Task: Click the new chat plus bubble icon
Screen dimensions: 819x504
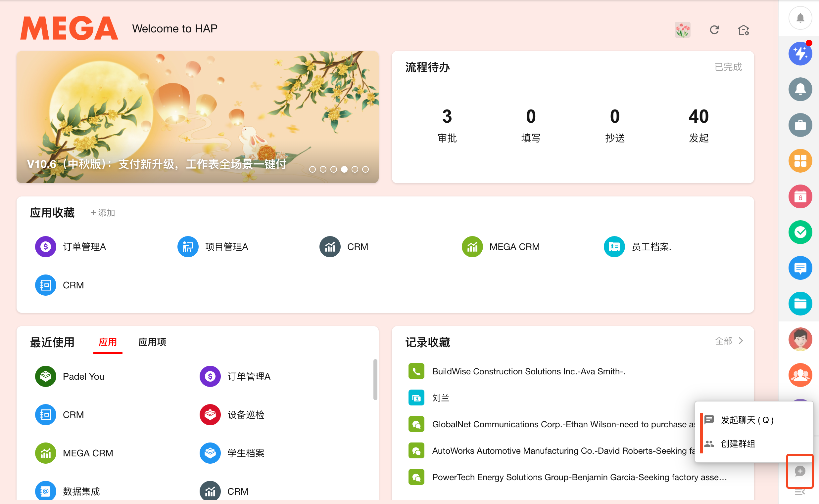Action: (x=800, y=471)
